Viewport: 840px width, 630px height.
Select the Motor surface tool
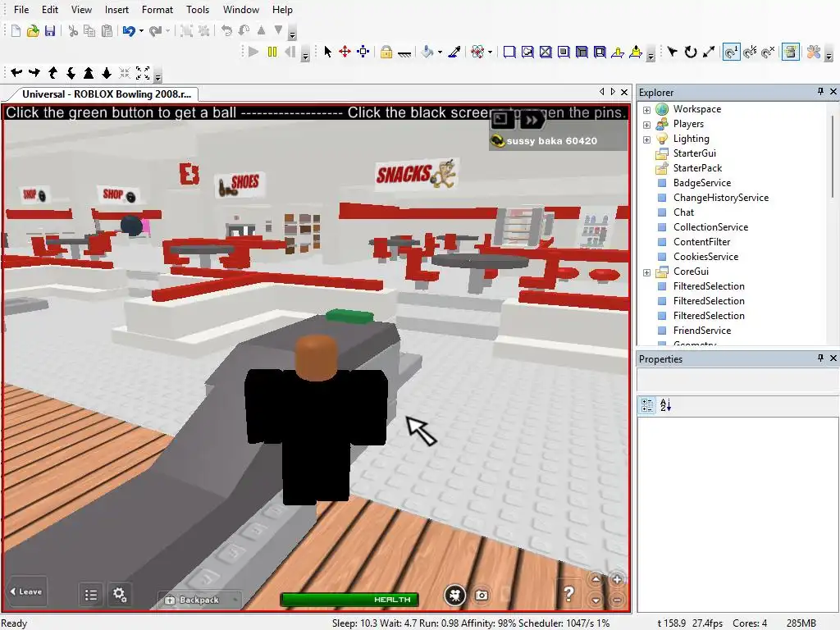pyautogui.click(x=636, y=52)
